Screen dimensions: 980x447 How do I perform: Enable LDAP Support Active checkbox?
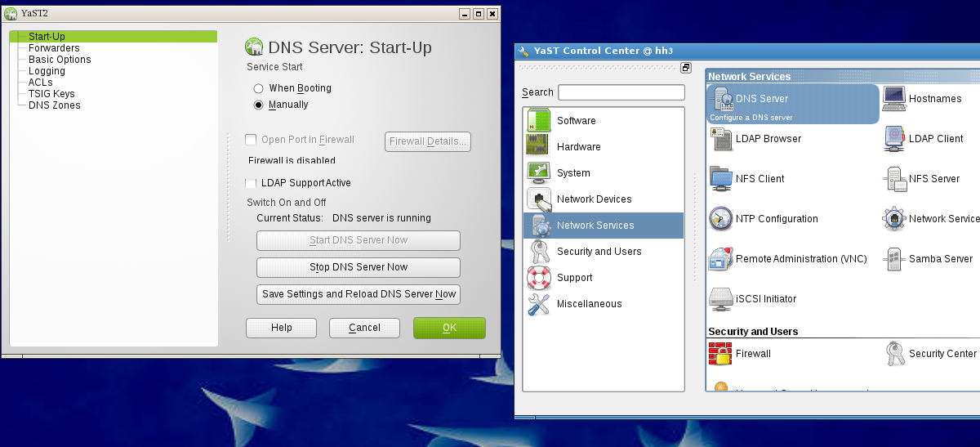click(252, 183)
